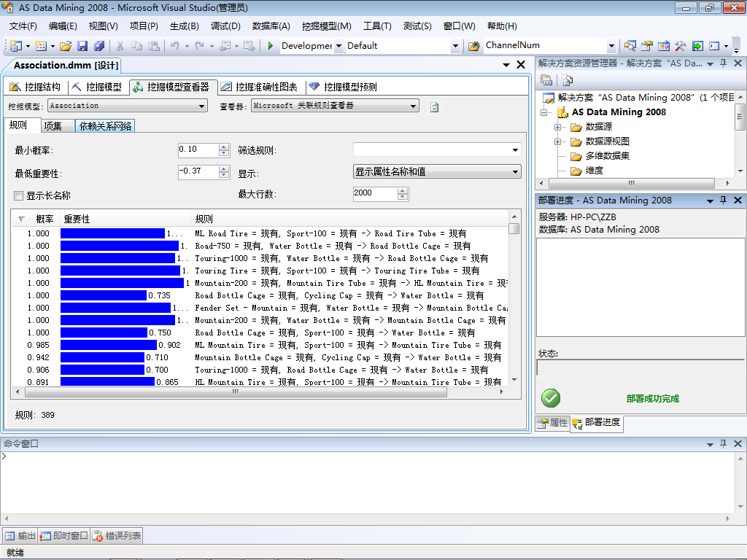The image size is (747, 560).
Task: Click the Save icon in toolbar
Action: [82, 46]
